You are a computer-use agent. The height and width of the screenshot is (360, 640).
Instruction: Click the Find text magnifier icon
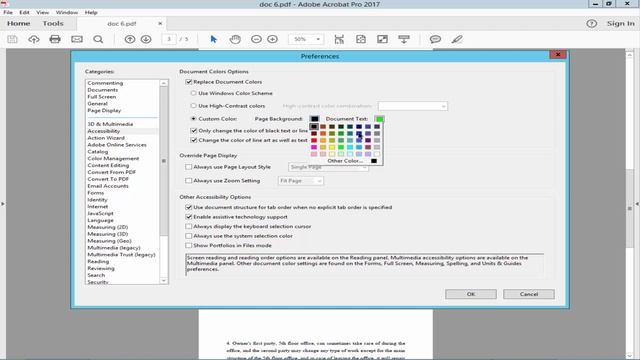pos(98,39)
